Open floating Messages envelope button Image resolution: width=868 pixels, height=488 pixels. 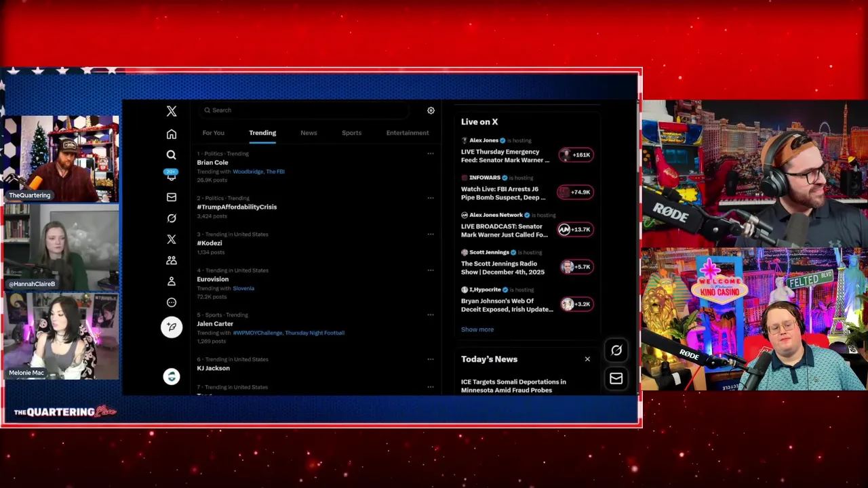click(x=616, y=379)
